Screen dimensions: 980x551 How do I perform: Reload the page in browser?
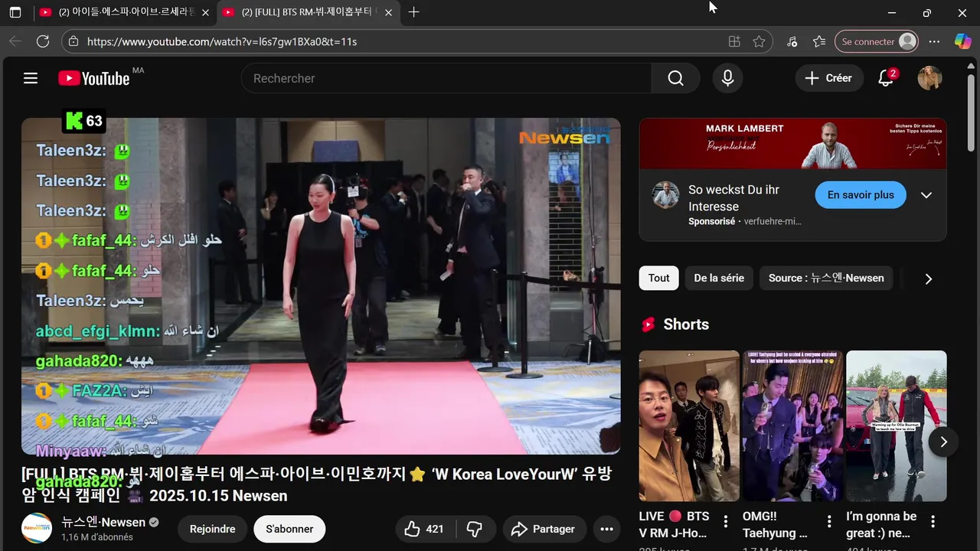pos(43,41)
